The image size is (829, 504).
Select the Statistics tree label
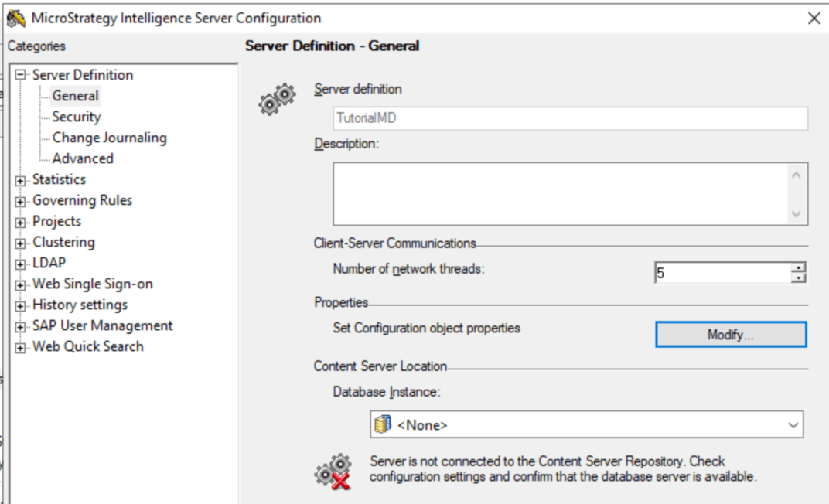59,179
